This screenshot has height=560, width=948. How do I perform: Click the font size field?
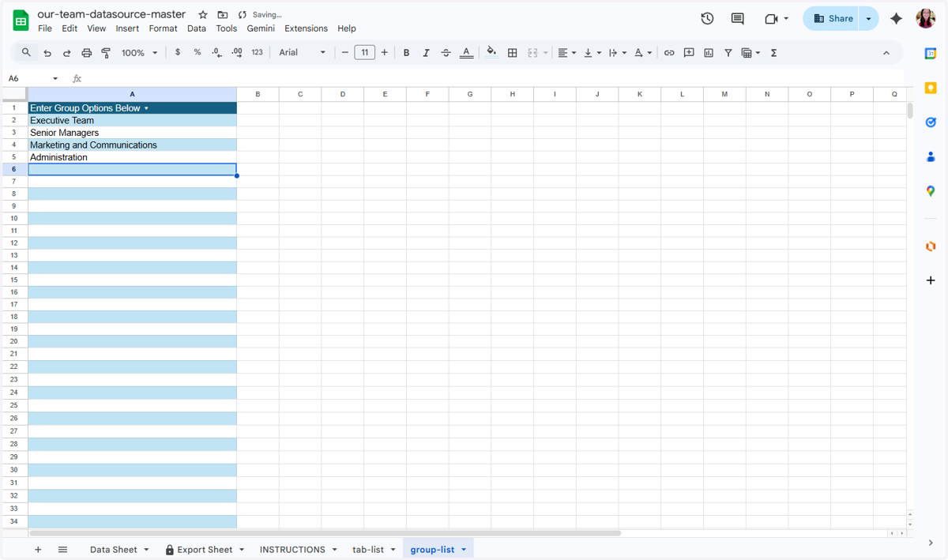pos(365,53)
